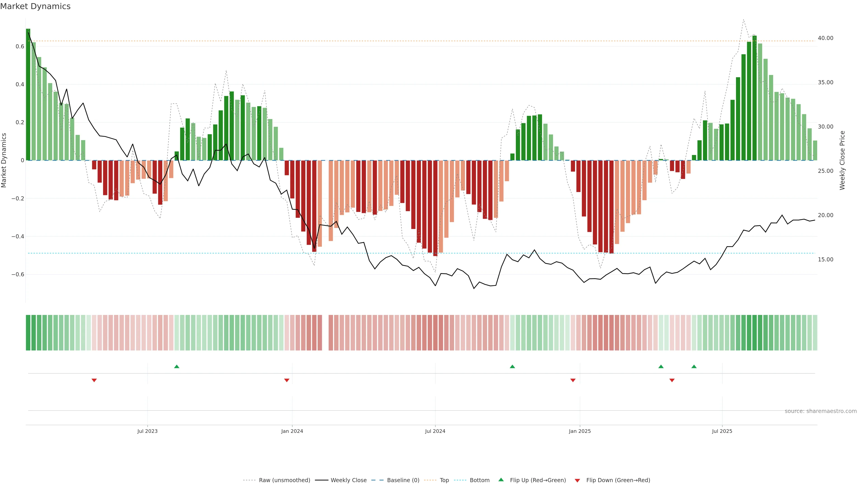
Task: Click the 40.00 price axis tick label
Action: [x=826, y=38]
